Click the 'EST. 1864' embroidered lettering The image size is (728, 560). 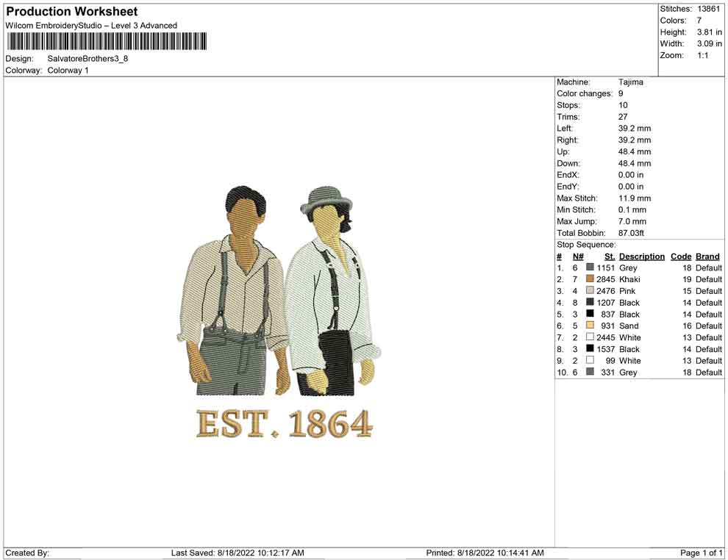pyautogui.click(x=284, y=423)
